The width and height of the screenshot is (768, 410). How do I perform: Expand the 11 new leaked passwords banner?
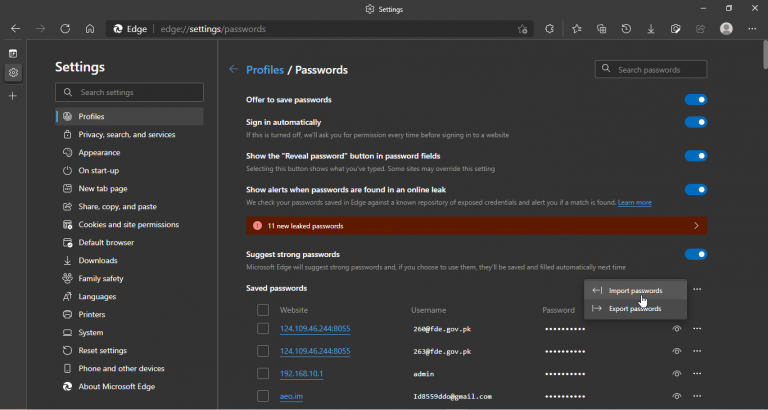(477, 226)
